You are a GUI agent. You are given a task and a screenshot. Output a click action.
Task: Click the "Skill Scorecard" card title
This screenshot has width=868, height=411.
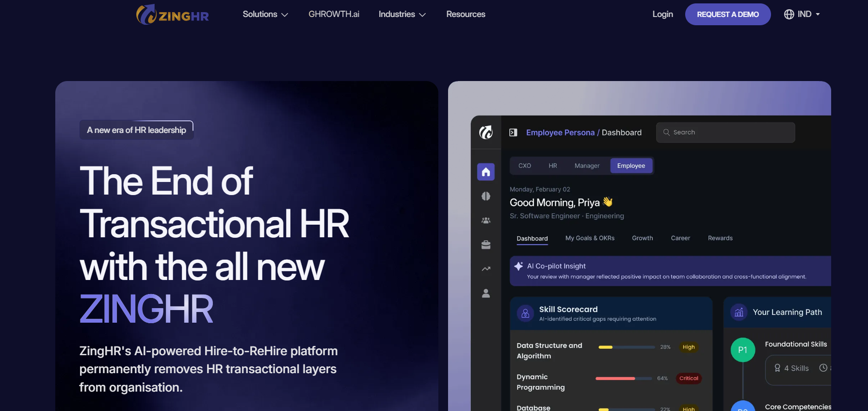tap(568, 310)
